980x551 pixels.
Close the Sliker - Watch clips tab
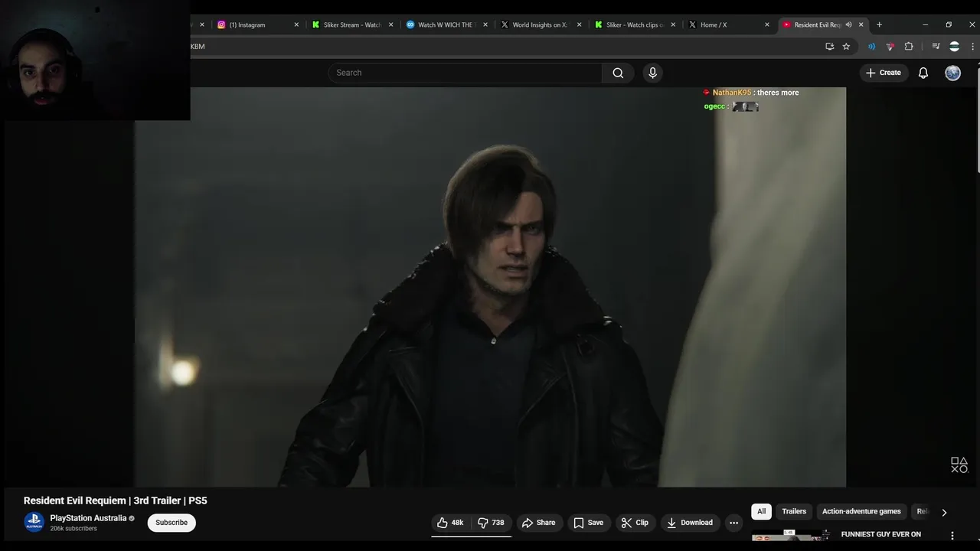673,24
